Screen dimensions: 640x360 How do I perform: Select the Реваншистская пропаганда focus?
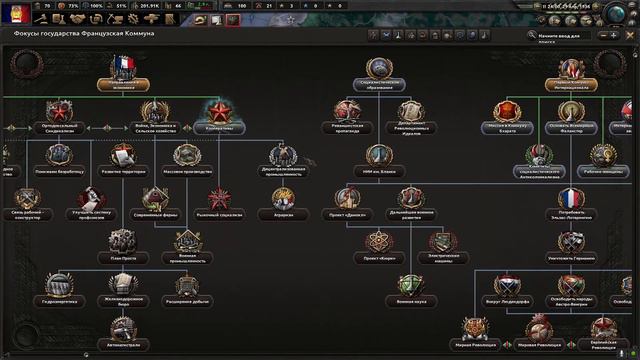pos(347,118)
